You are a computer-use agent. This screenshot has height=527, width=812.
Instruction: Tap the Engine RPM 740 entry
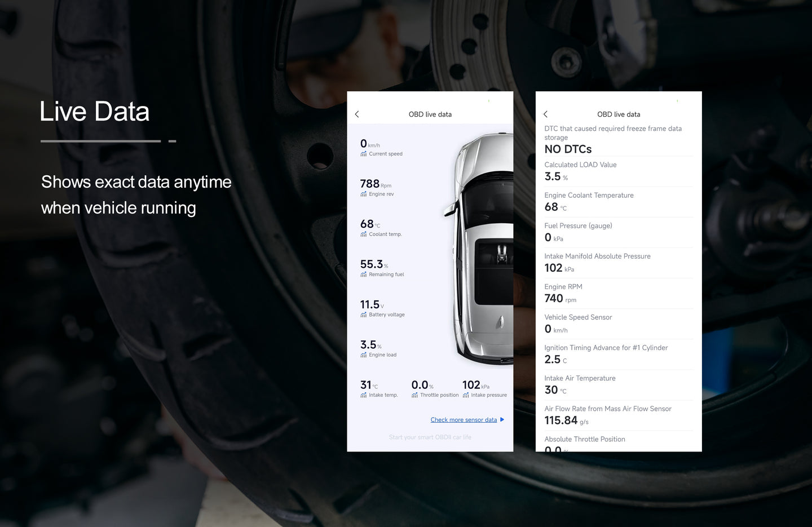click(618, 293)
